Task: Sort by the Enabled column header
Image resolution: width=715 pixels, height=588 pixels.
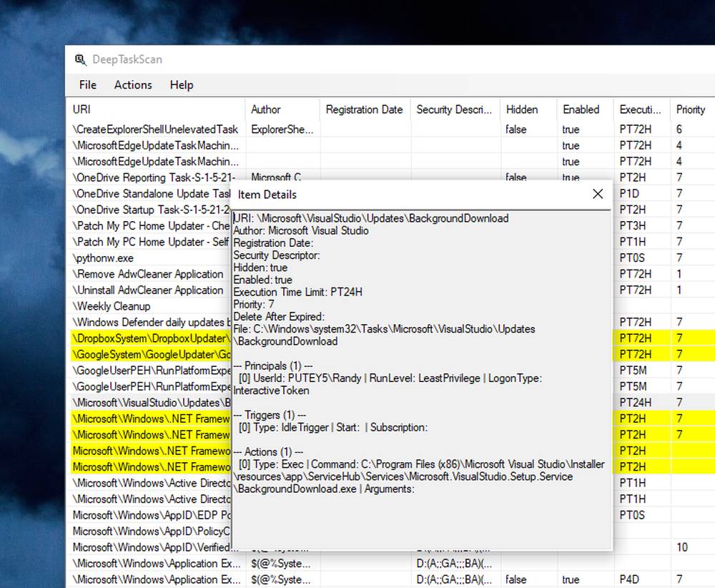Action: pos(585,109)
